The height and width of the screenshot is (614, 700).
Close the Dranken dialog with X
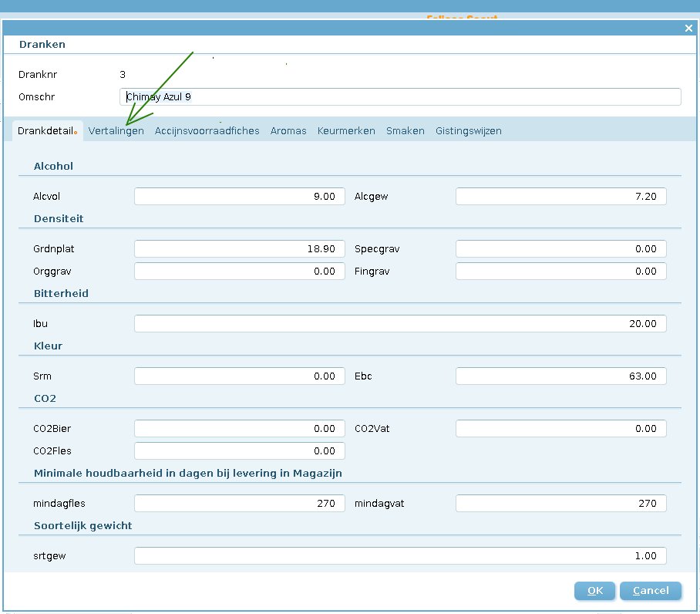[x=688, y=29]
